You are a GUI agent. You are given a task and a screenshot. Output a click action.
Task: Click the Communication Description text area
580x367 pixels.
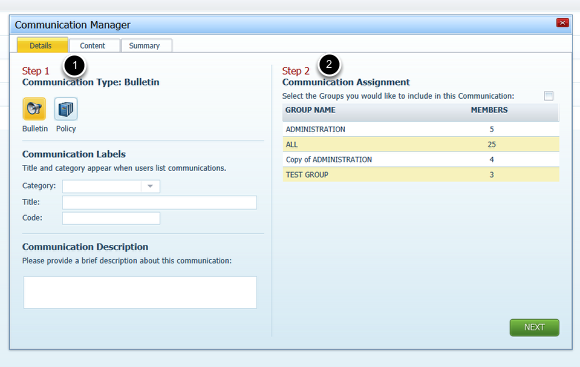(140, 292)
